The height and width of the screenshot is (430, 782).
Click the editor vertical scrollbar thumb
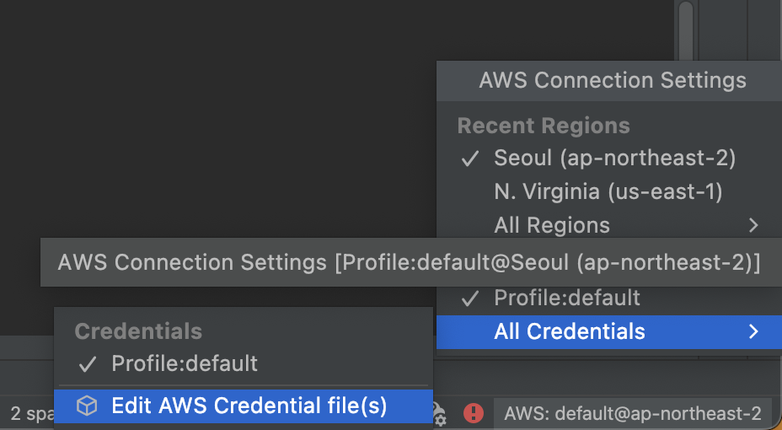click(x=686, y=30)
